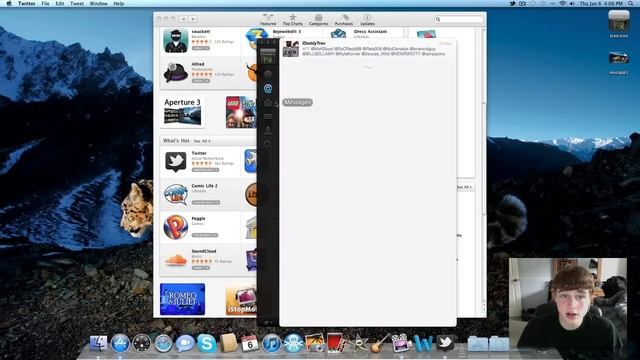640x360 pixels.
Task: Open the Comic Life 2 app icon
Action: click(176, 194)
